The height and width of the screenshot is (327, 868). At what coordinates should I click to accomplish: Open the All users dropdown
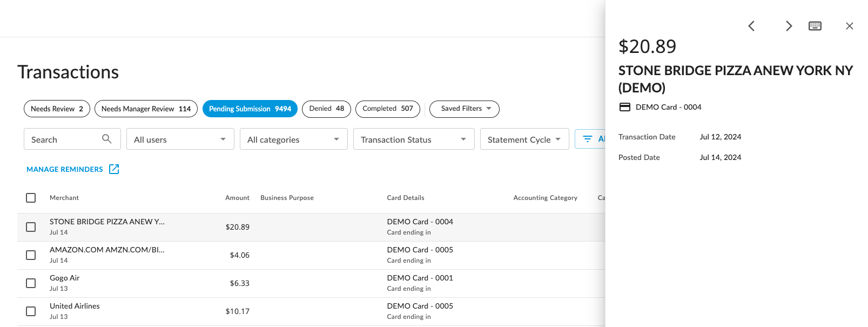click(x=180, y=139)
